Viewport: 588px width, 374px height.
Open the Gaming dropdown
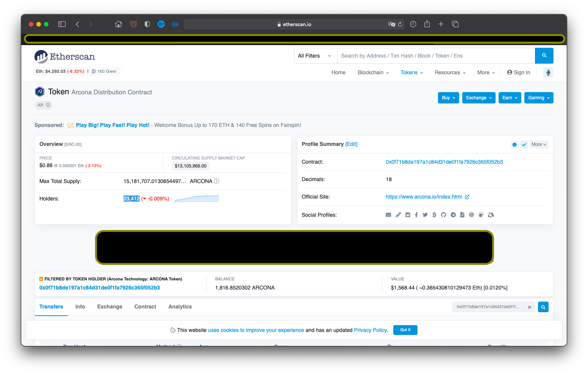pos(539,98)
